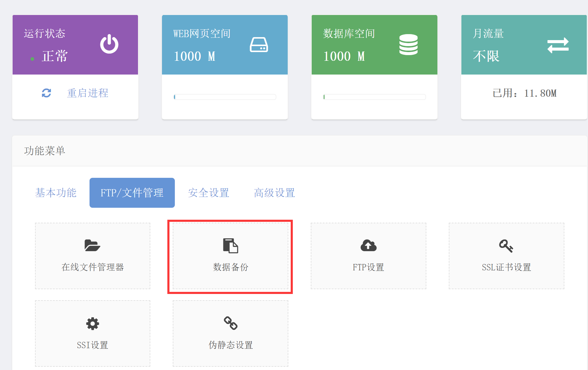
Task: Click the documents icon for 数据备份
Action: pos(231,246)
